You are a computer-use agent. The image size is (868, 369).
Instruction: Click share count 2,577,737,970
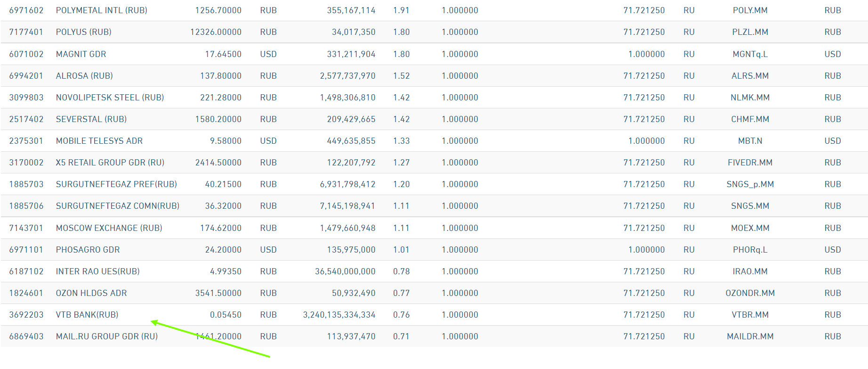click(x=348, y=76)
